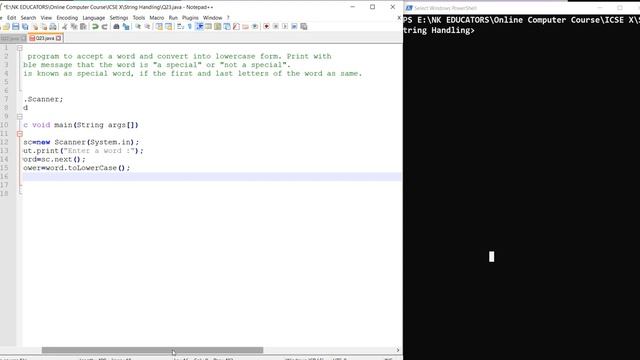
Task: Close the Q23.java tab
Action: point(58,38)
